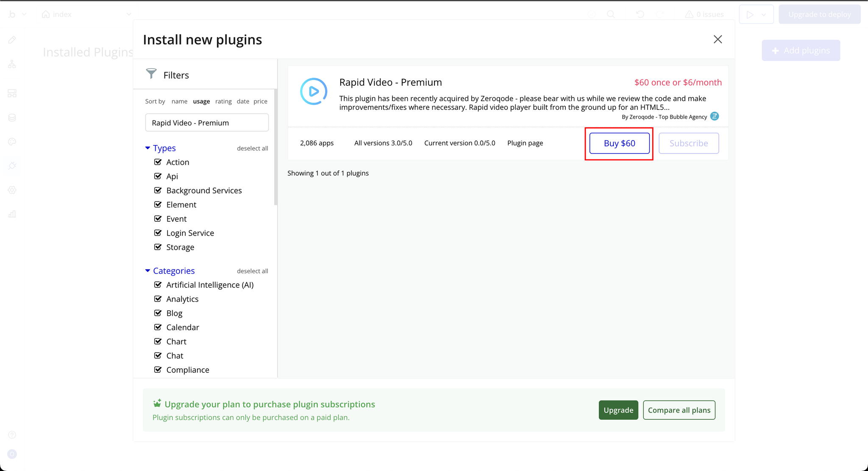
Task: Toggle the Compliance category checkbox
Action: [x=158, y=370]
